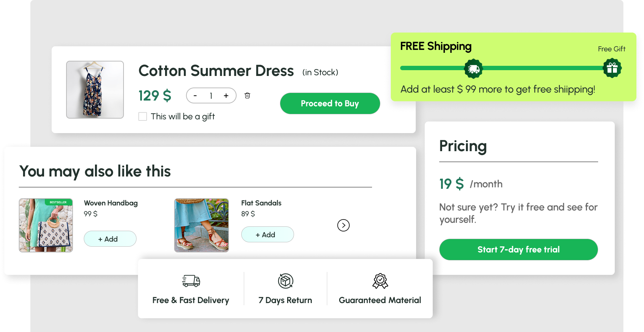Decrease quantity with the minus button
This screenshot has width=644, height=332.
coord(195,96)
